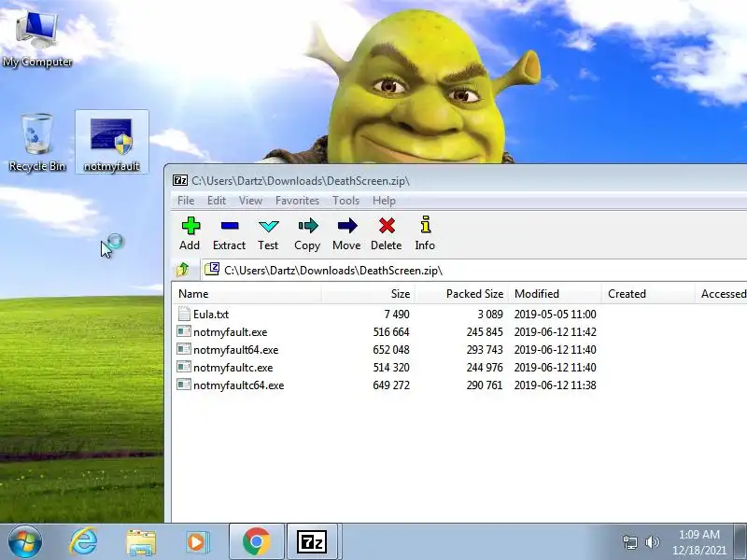Select the notmyfault64.exe file icon

(x=184, y=349)
